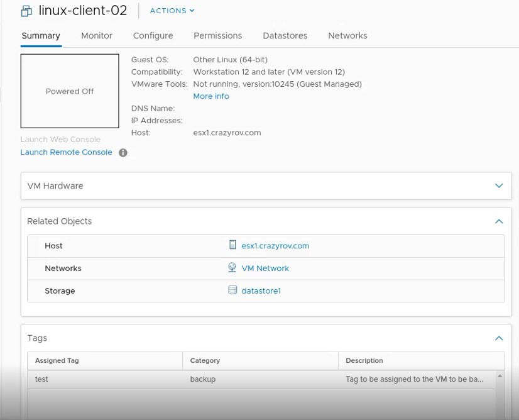Collapse the Tags panel

499,338
